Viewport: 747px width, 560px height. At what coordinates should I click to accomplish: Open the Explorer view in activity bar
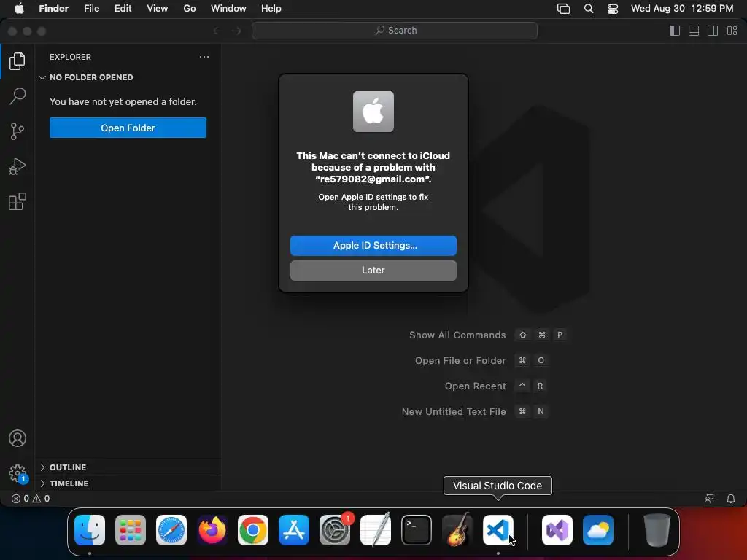click(18, 61)
